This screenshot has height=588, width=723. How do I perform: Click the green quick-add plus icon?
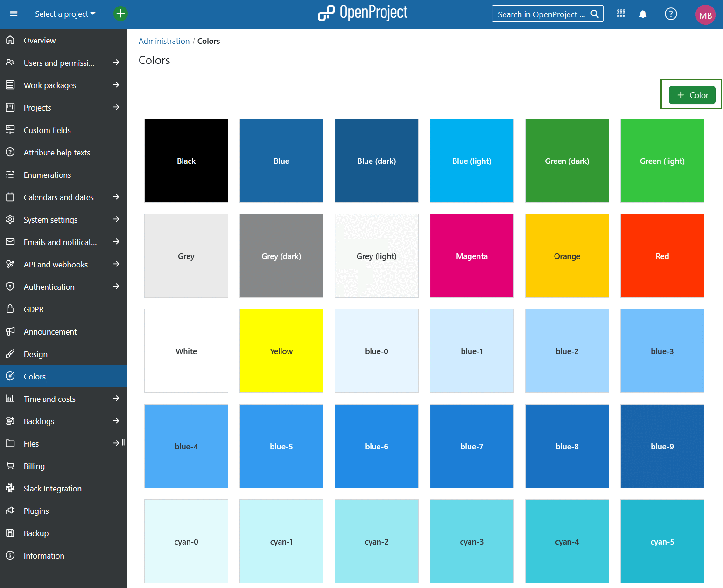[x=120, y=14]
